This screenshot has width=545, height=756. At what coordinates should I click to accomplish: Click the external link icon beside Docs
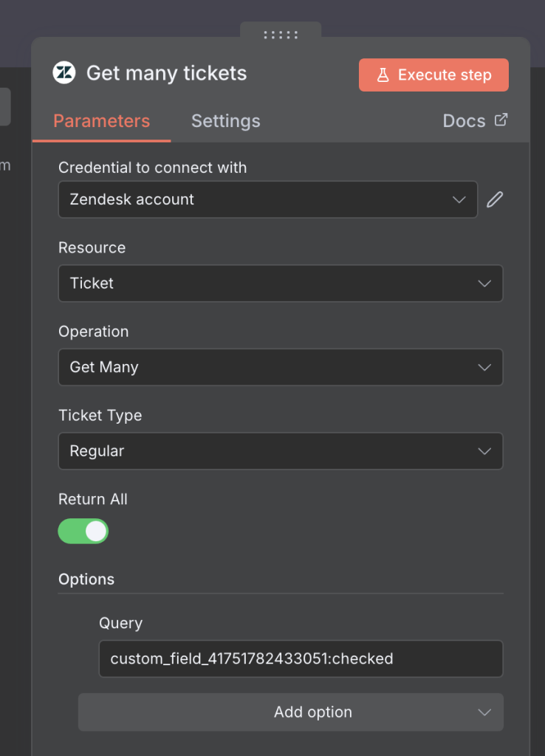pos(501,120)
